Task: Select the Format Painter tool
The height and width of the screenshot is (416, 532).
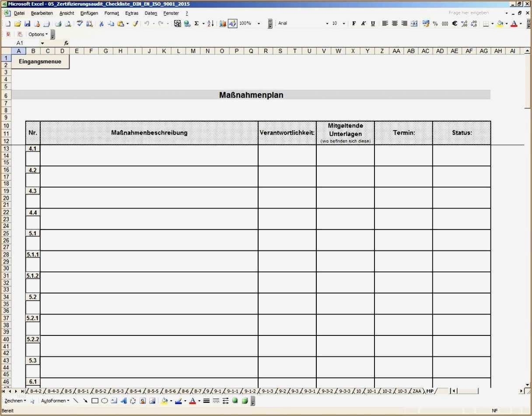Action: (x=135, y=24)
